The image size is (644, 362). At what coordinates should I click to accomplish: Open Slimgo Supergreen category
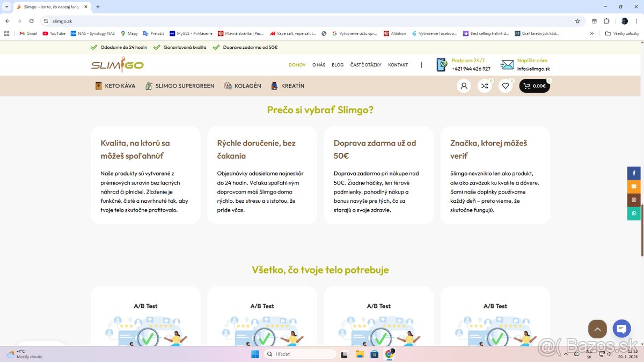[x=180, y=86]
